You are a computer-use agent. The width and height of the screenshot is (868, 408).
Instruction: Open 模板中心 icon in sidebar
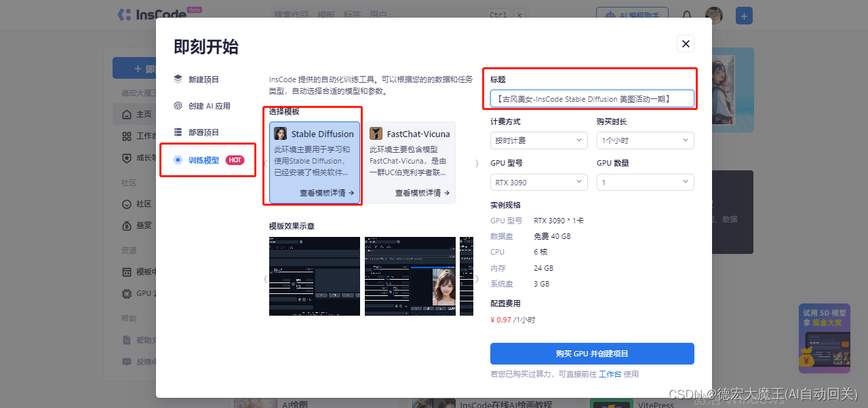127,272
